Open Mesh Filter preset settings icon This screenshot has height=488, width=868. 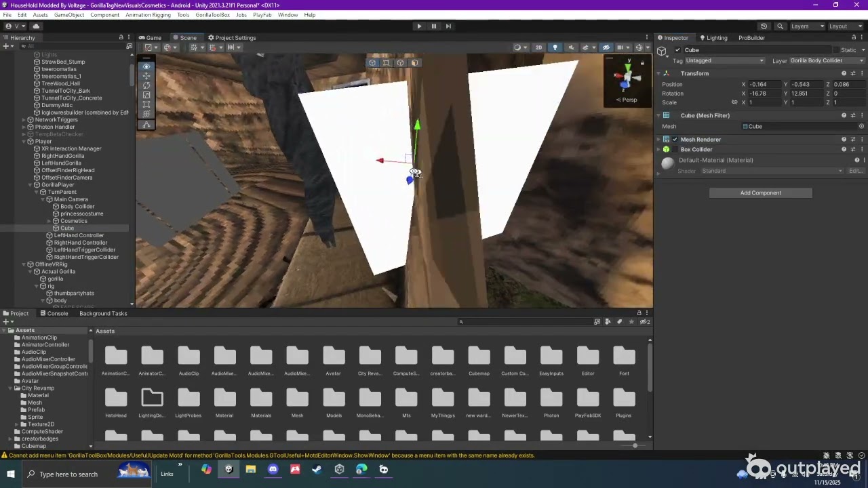point(853,116)
